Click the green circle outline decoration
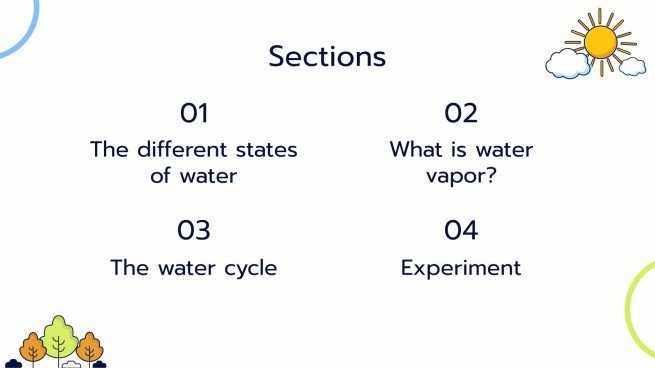The image size is (655, 368). [x=639, y=308]
